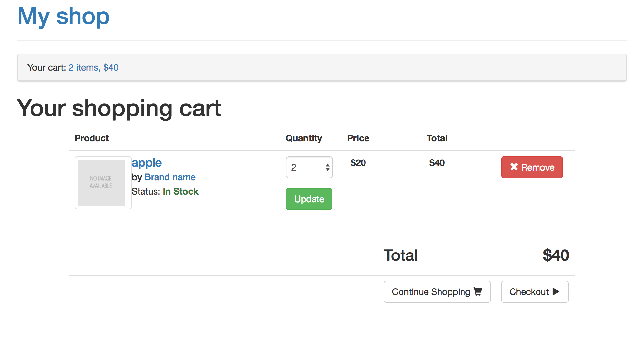Click the X icon on Remove button
The width and height of the screenshot is (644, 343).
point(514,167)
